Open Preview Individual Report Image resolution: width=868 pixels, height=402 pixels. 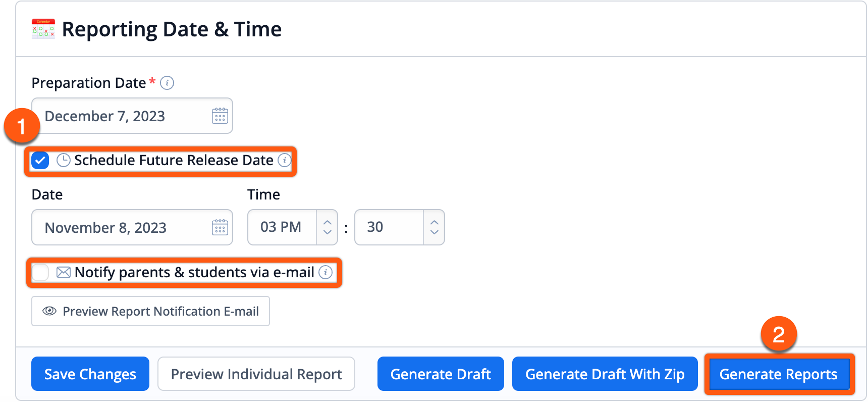tap(256, 374)
